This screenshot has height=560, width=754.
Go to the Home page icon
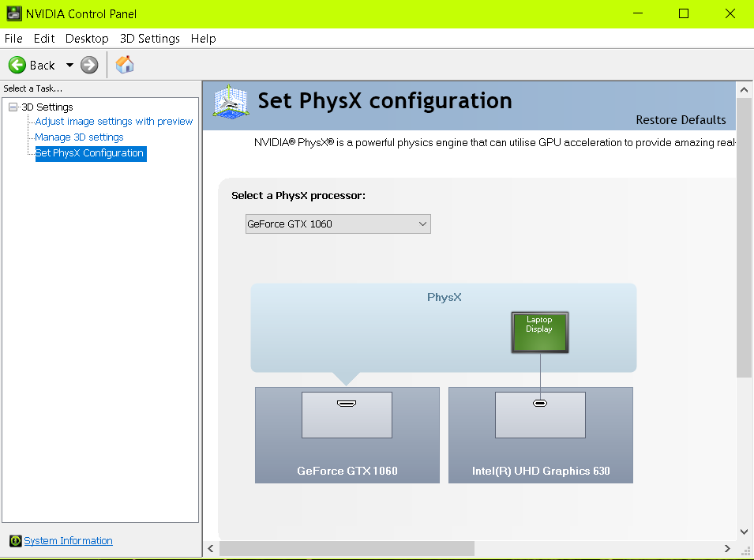[125, 65]
